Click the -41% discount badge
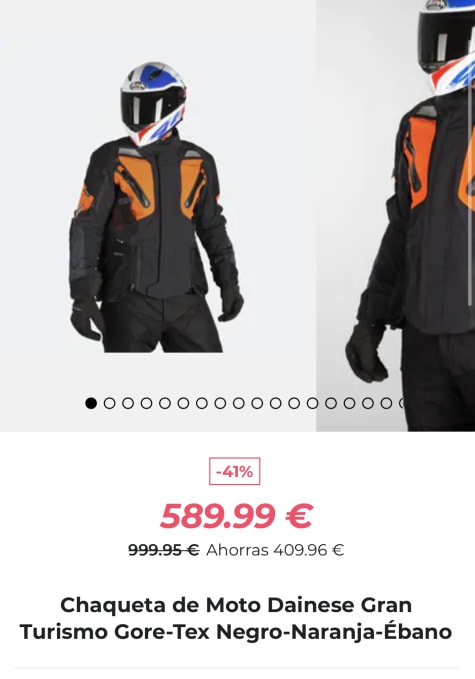The width and height of the screenshot is (475, 679). pyautogui.click(x=235, y=471)
